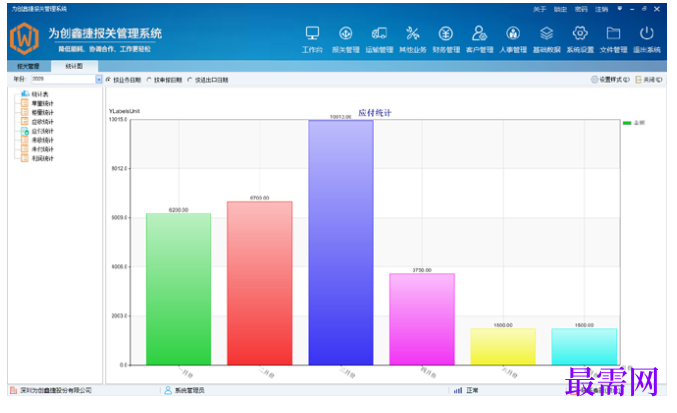
Task: Click the red 6700.00 bar
Action: coord(259,283)
